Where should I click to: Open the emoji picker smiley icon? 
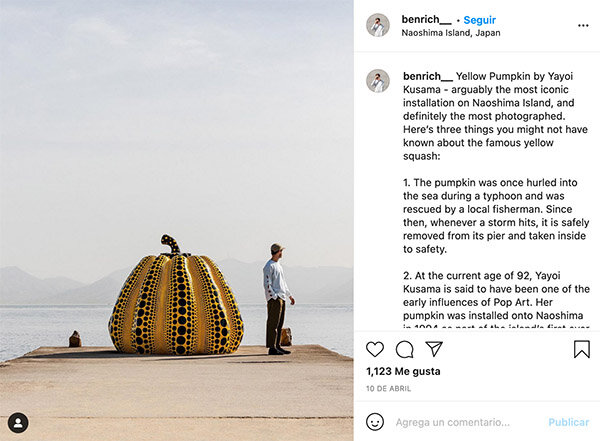(375, 422)
